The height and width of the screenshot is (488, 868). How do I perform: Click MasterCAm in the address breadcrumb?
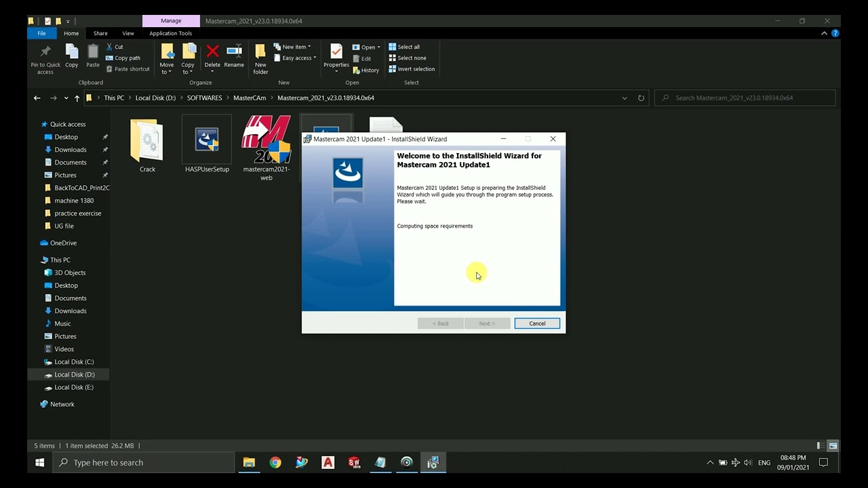click(250, 98)
